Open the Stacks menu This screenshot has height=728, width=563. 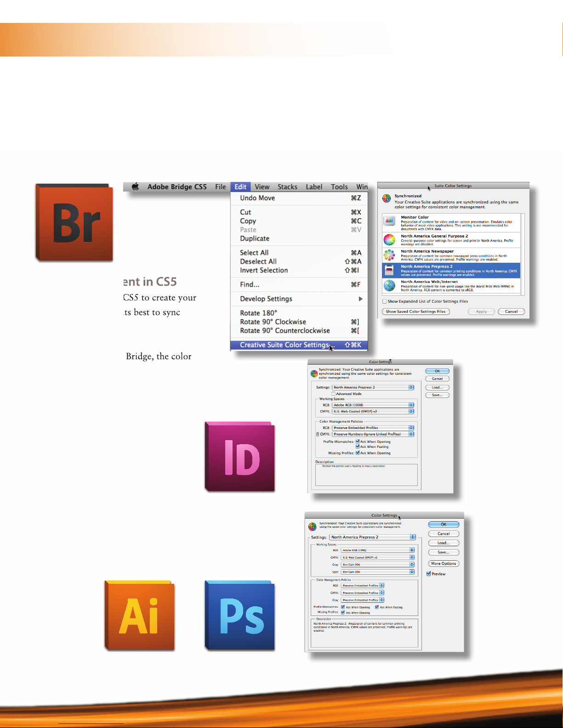pos(287,187)
